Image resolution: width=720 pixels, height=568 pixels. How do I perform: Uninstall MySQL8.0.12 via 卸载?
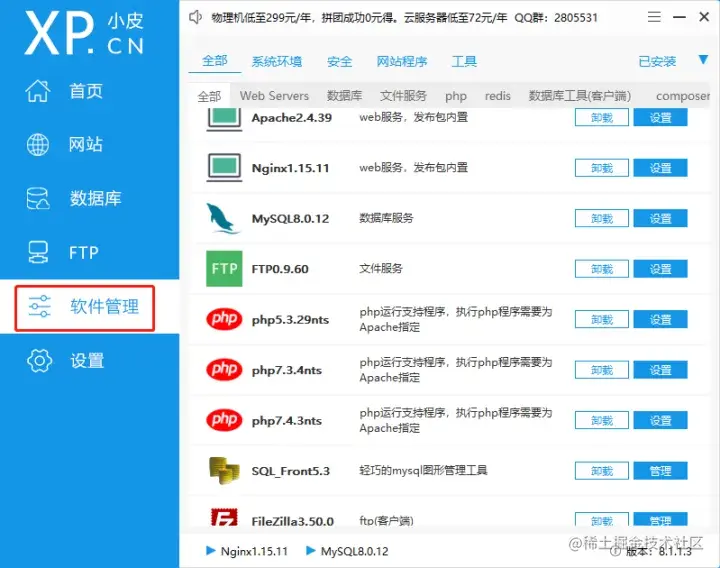pyautogui.click(x=602, y=219)
